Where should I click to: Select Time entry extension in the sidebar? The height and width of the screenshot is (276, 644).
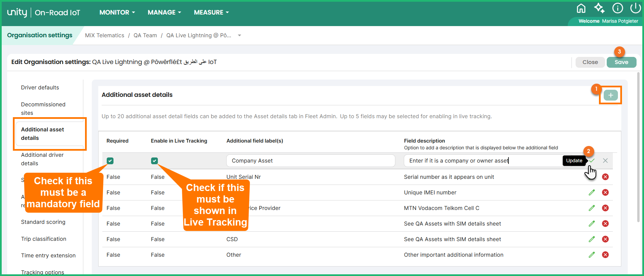[x=48, y=255]
